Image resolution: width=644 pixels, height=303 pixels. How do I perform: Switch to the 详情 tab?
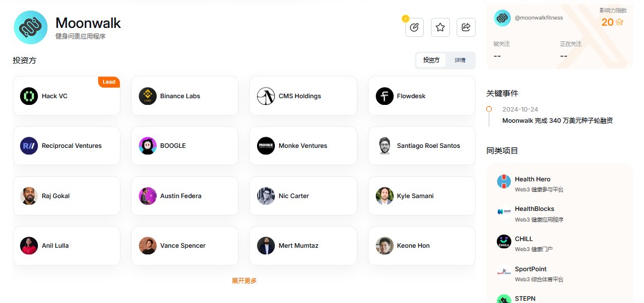point(460,60)
